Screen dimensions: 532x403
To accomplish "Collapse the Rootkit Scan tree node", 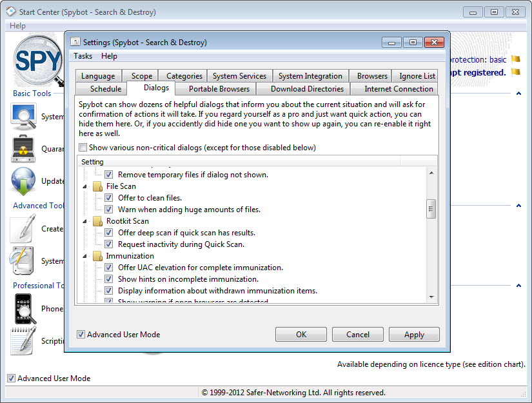I will 85,222.
